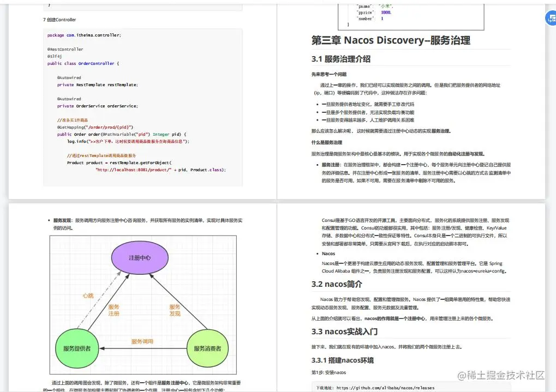Click the orange "服务发现" arrow label in the diagram
The image size is (556, 392).
tap(175, 310)
